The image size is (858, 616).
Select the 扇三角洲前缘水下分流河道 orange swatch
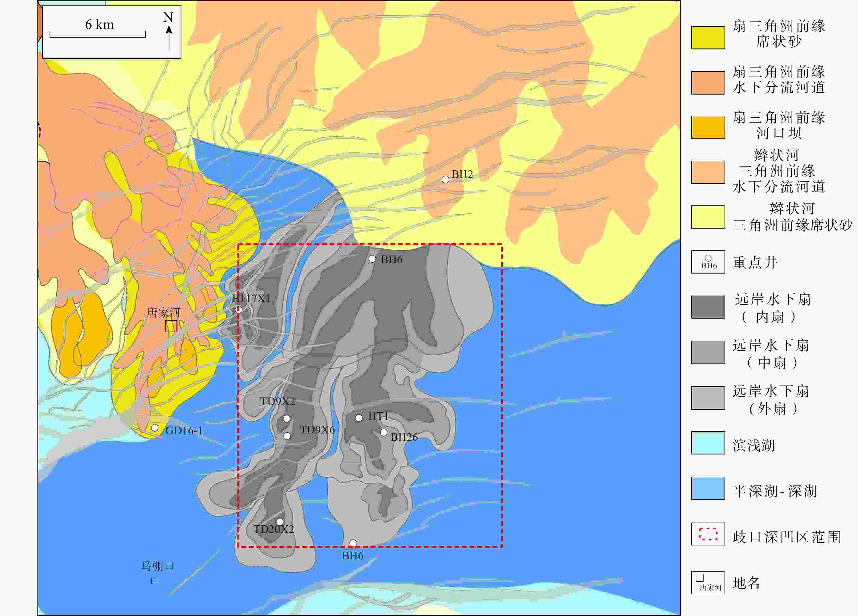point(708,83)
